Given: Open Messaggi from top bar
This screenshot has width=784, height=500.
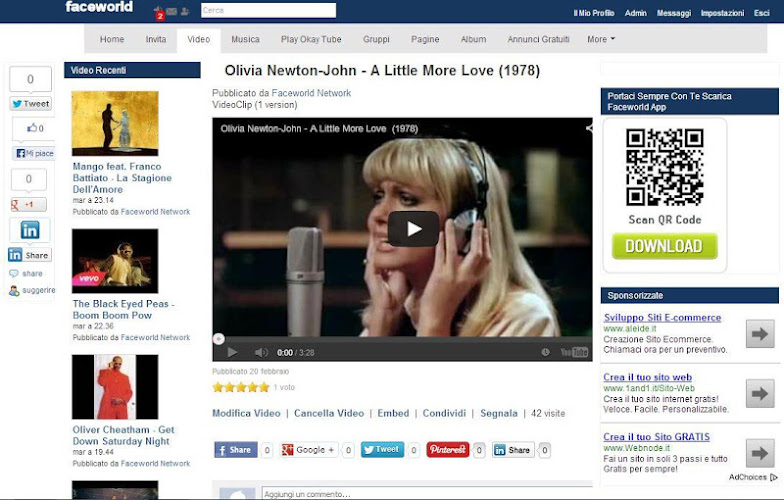Looking at the screenshot, I should pyautogui.click(x=674, y=13).
